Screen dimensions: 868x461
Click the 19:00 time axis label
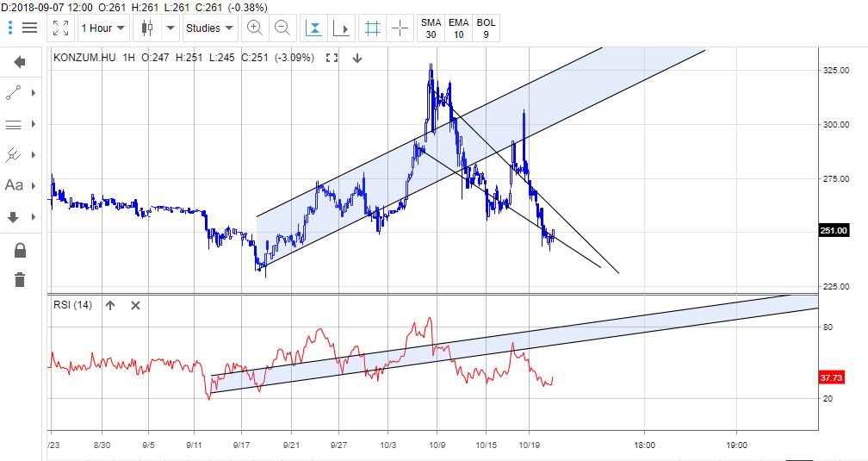736,445
